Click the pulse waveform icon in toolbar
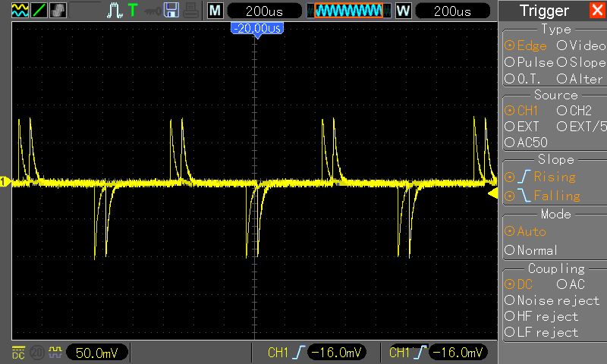The width and height of the screenshot is (607, 364). tap(115, 11)
